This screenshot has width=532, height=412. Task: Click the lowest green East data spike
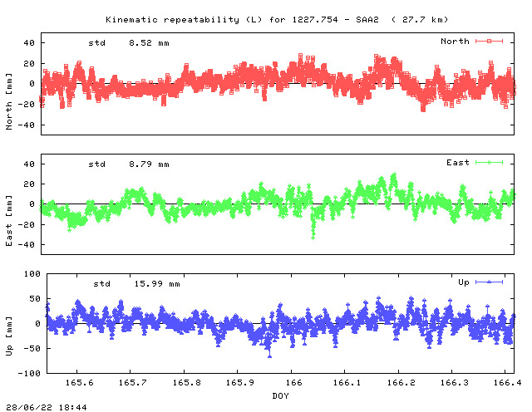[x=313, y=237]
